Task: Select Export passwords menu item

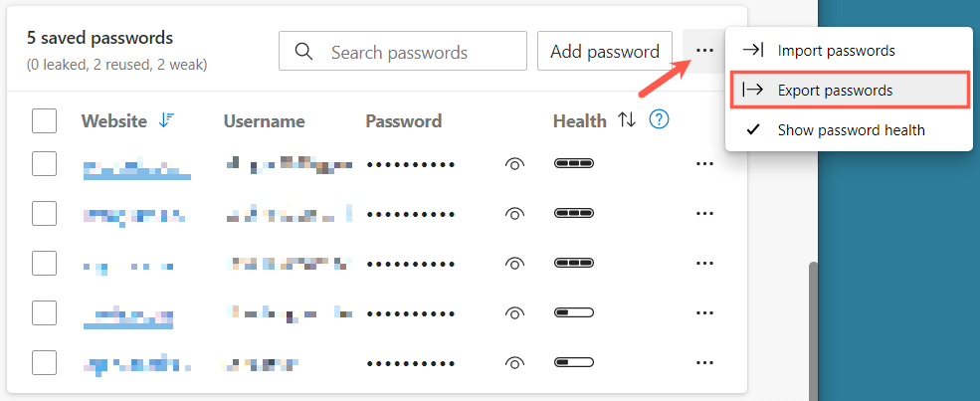Action: pyautogui.click(x=836, y=90)
